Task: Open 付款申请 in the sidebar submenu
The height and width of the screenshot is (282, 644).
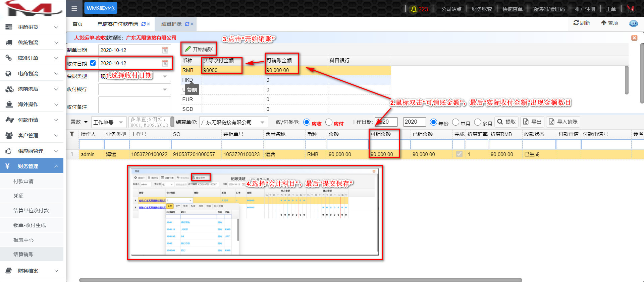Action: pyautogui.click(x=23, y=182)
